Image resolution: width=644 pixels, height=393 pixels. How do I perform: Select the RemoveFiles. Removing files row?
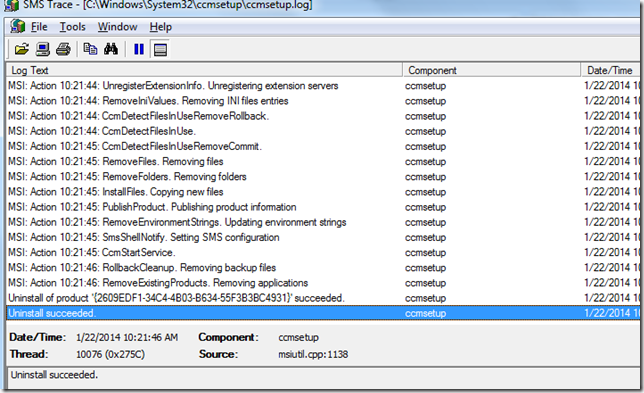tap(323, 162)
